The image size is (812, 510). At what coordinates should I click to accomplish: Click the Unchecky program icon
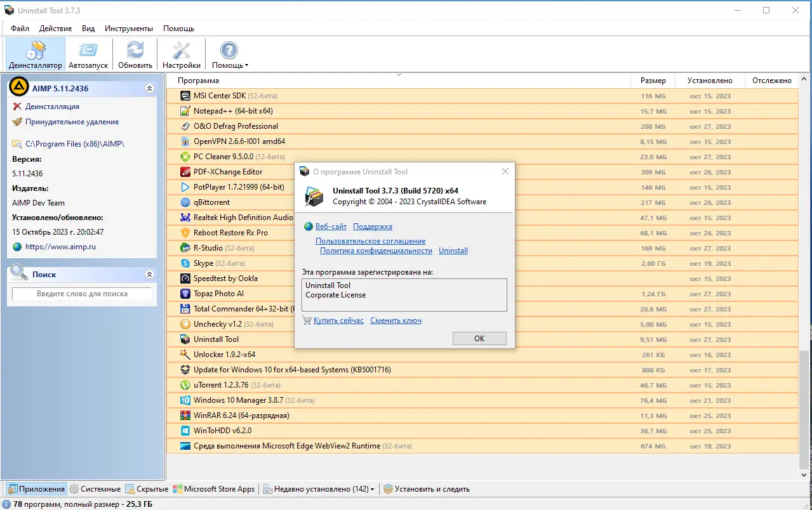185,324
